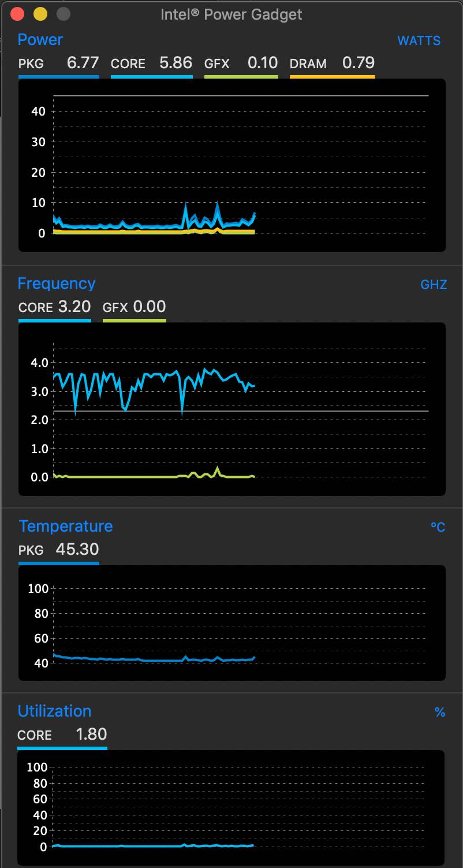Select the Intel Power Gadget title bar

[231, 14]
